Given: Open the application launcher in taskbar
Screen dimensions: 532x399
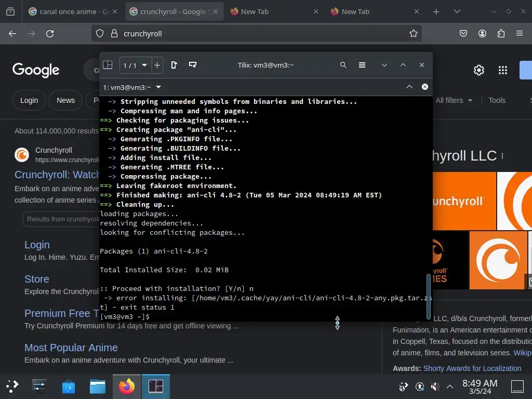Looking at the screenshot, I should (12, 387).
